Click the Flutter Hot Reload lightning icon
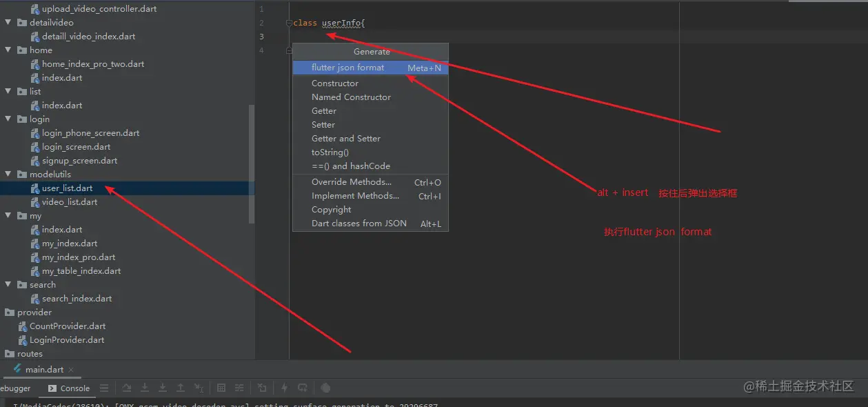 point(284,388)
